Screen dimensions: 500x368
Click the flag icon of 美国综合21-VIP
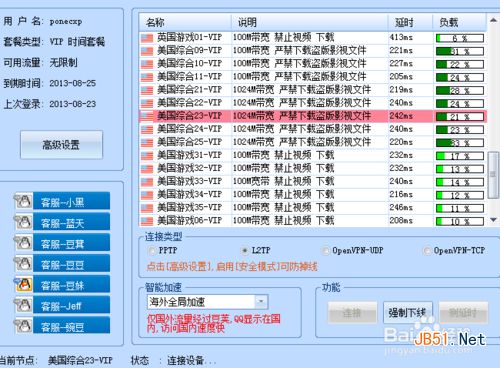147,90
